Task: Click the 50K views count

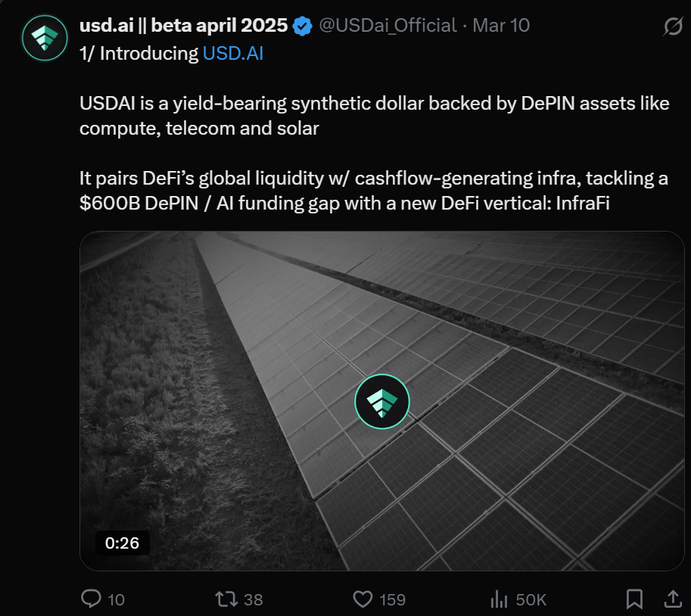Action: pos(531,600)
